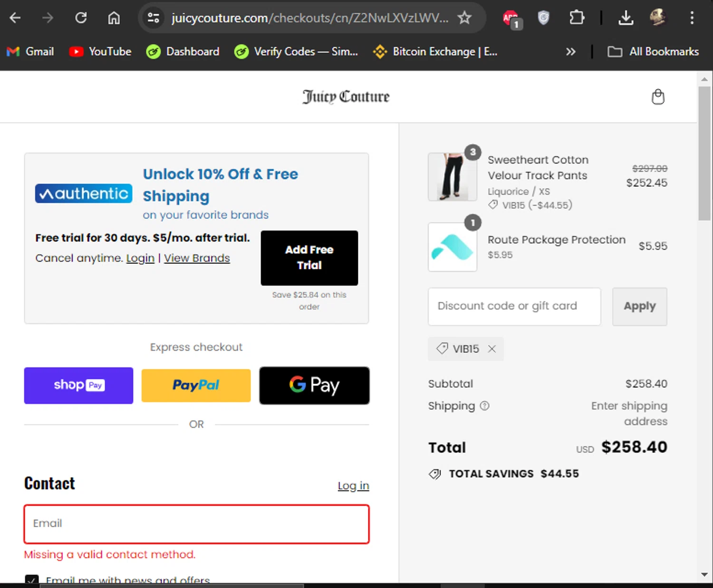The height and width of the screenshot is (588, 713).
Task: Open the Bitcoin Exchange bookmark
Action: click(x=435, y=51)
